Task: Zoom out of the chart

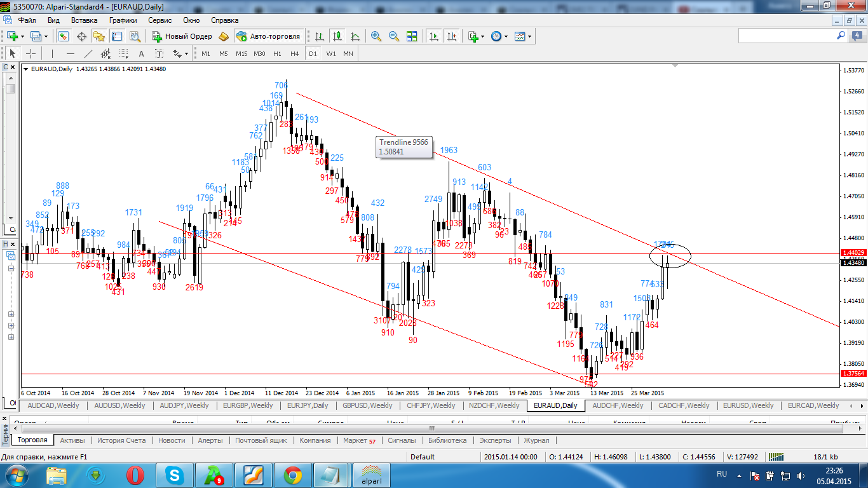Action: (394, 36)
